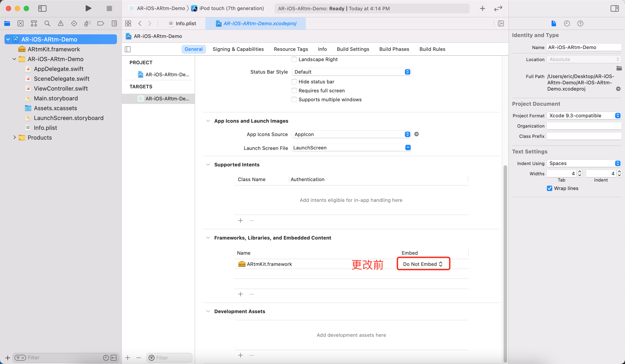Enable Landscape Right orientation
Screen dimensions: 625x364
coord(294,60)
